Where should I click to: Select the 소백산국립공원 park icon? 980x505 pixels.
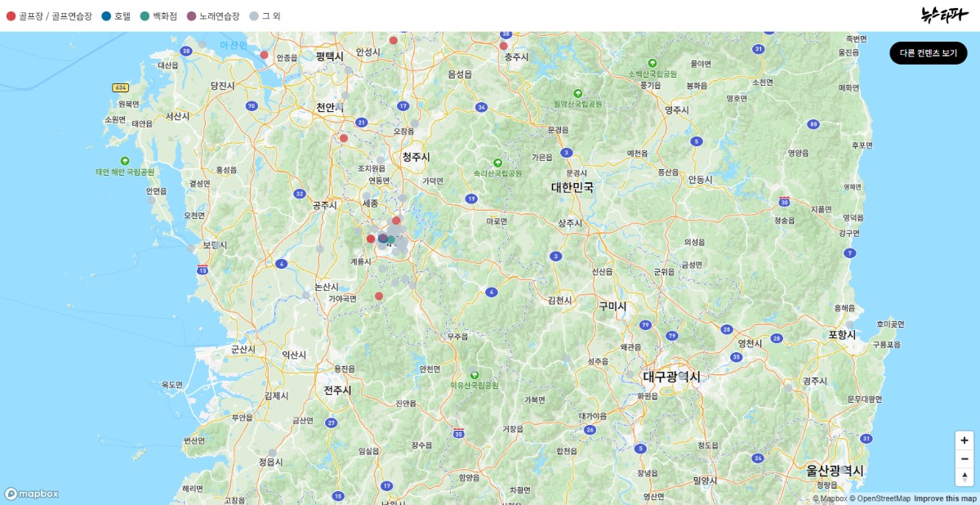[652, 63]
